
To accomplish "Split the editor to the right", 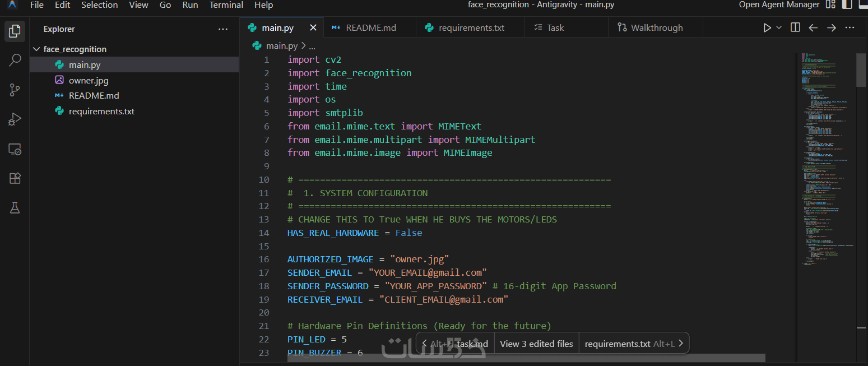I will click(x=795, y=27).
